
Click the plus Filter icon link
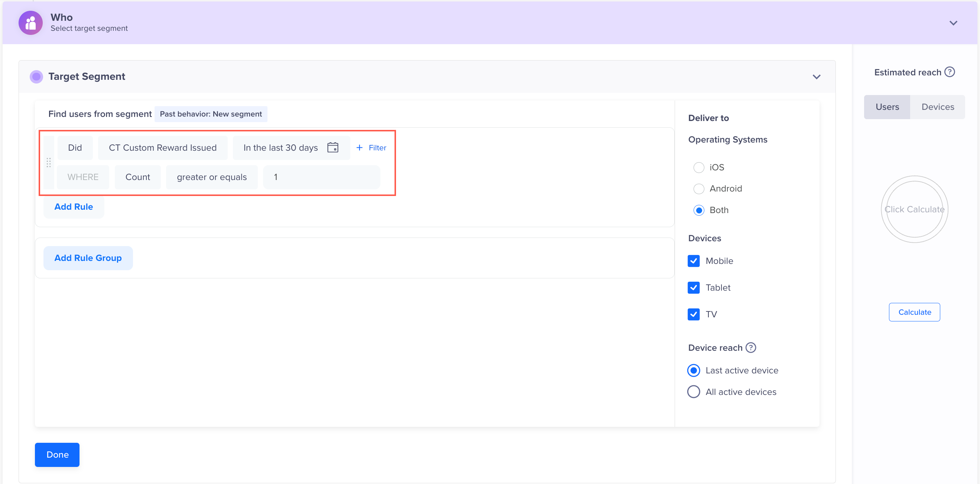click(371, 147)
